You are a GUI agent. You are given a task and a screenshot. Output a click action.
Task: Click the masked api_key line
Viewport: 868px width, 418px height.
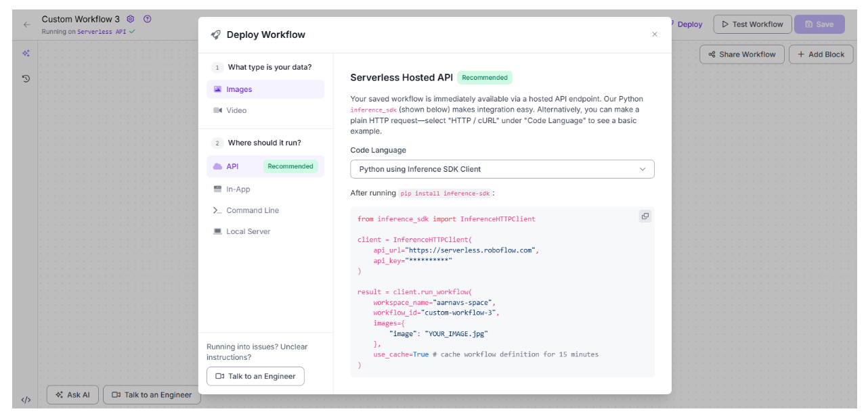click(x=412, y=260)
